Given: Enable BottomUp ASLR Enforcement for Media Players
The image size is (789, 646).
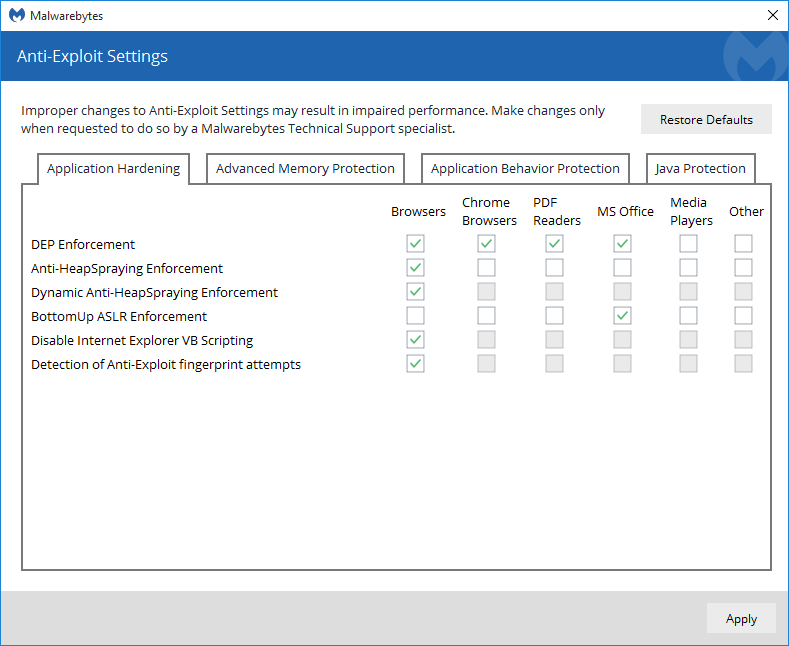Looking at the screenshot, I should click(x=688, y=316).
